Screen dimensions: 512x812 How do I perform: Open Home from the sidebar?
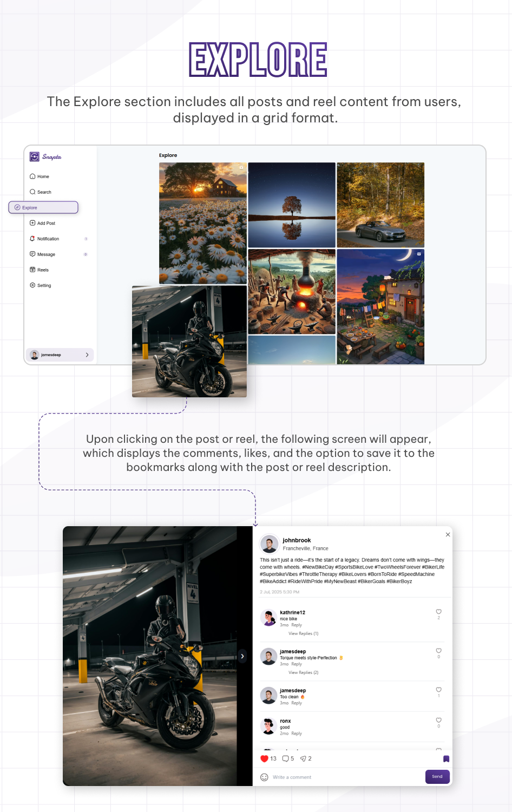(40, 176)
